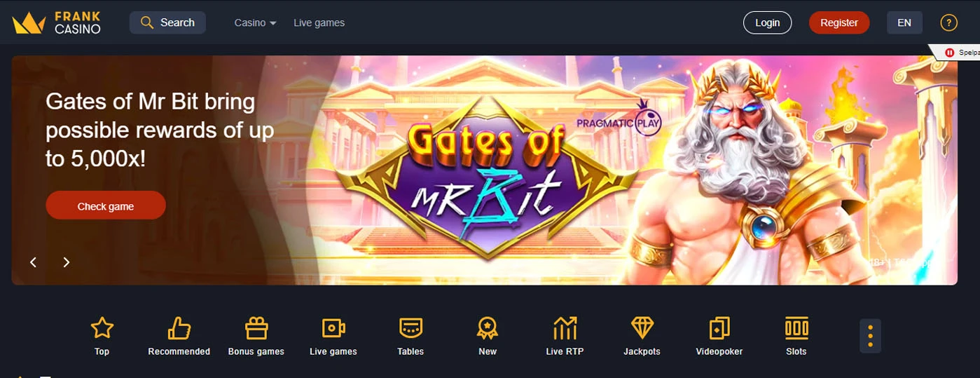Open the Bonus games gift icon
Screen dimensions: 980x378
[x=256, y=336]
